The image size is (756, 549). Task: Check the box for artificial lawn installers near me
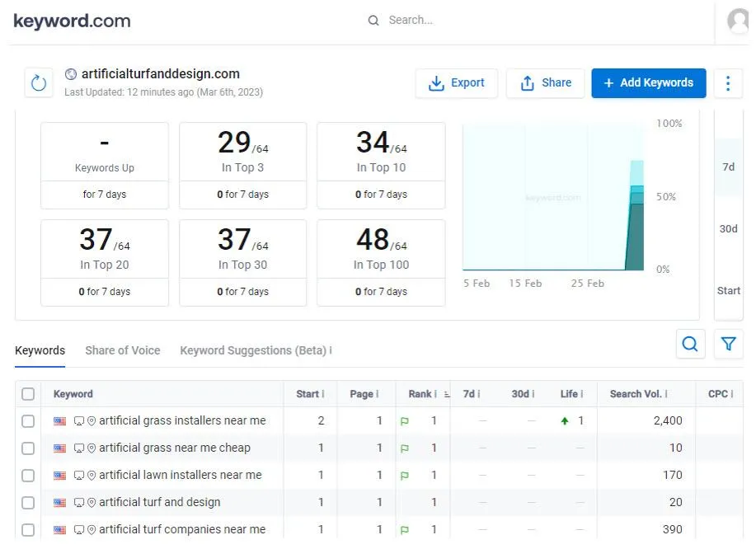pos(28,476)
